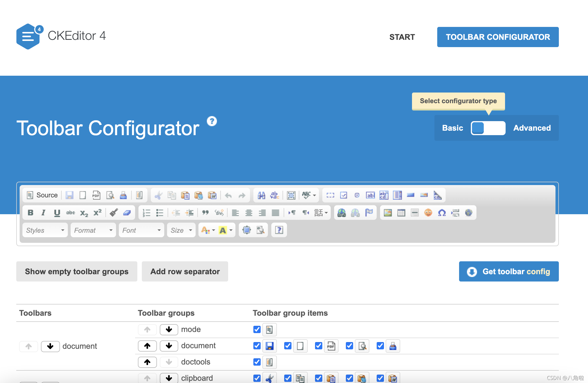Viewport: 588px width, 383px height.
Task: Click the Save icon in editor toolbar
Action: (70, 195)
